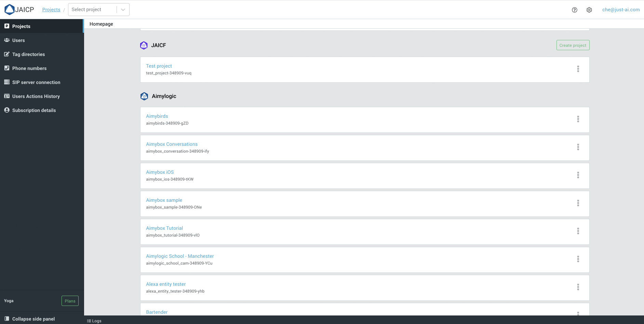The image size is (644, 324).
Task: Click the JAICF hexagon logo icon
Action: (144, 45)
